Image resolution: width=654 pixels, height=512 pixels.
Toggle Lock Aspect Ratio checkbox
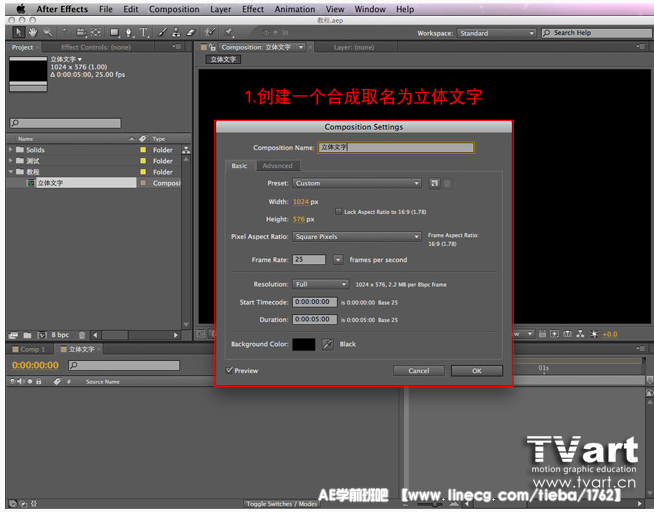coord(339,212)
